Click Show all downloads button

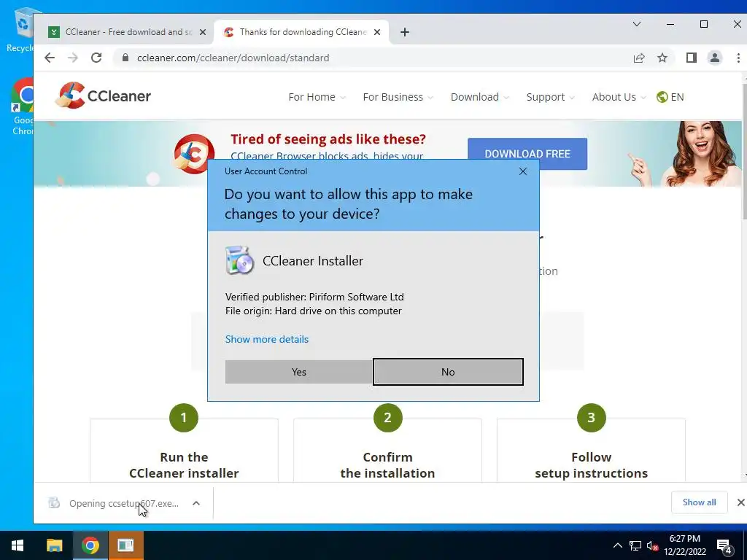(x=699, y=502)
